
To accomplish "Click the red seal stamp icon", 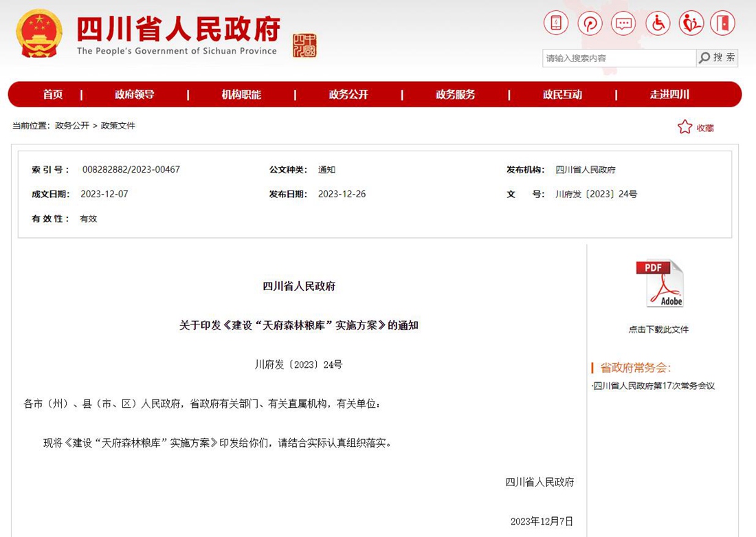I will pyautogui.click(x=304, y=45).
